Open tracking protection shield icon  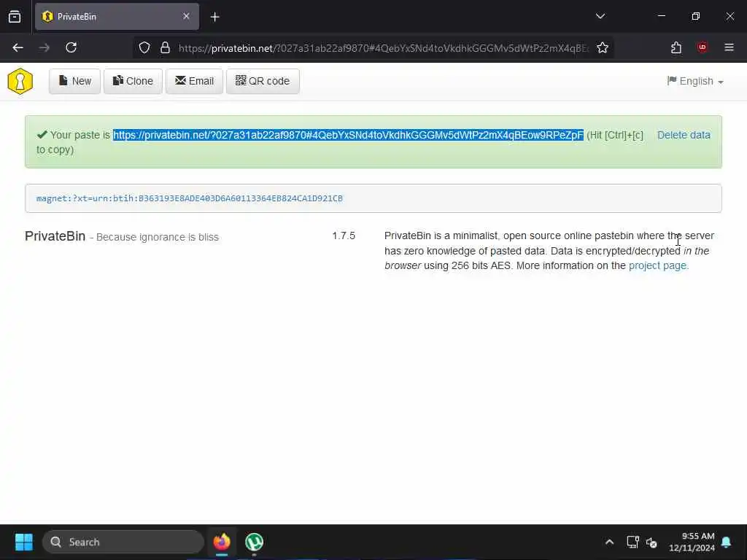click(144, 47)
